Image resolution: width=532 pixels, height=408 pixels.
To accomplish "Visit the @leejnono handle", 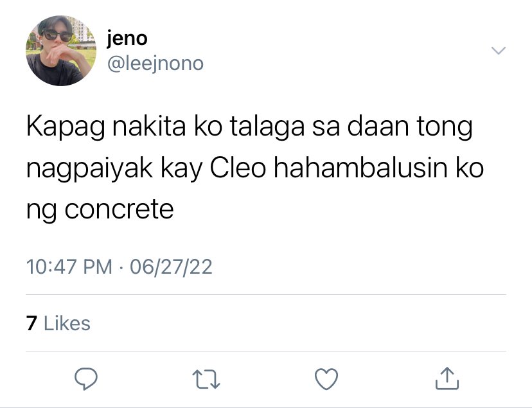I will coord(155,64).
